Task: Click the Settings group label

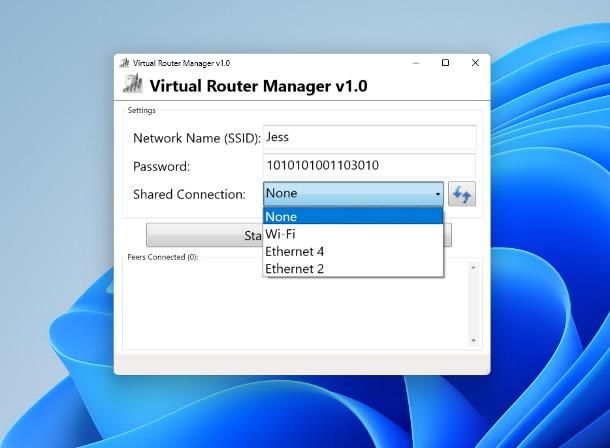Action: point(142,110)
